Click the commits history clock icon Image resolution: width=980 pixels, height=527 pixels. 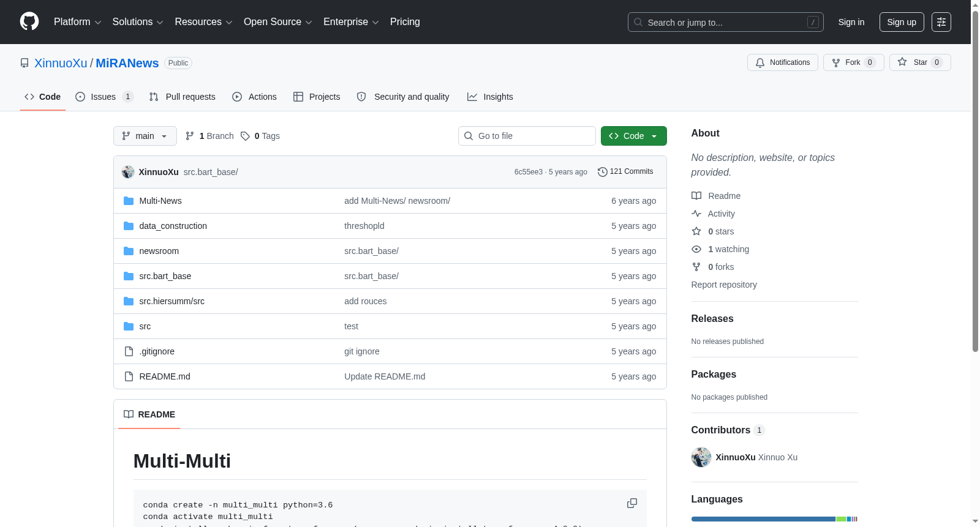pyautogui.click(x=603, y=172)
